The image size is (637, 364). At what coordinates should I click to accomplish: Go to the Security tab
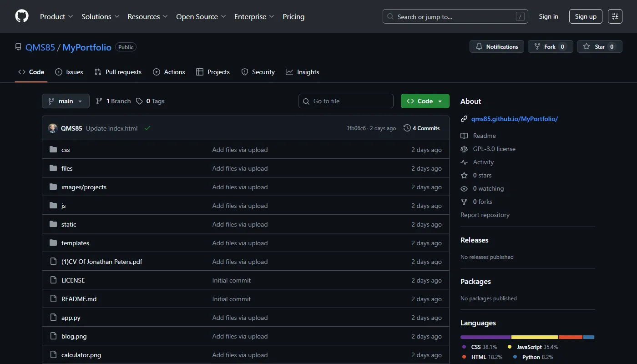click(258, 72)
